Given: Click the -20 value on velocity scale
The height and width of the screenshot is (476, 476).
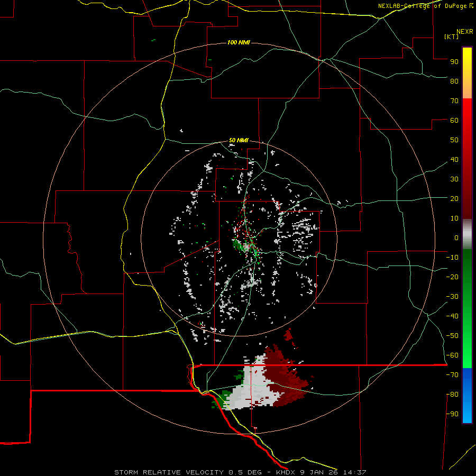Looking at the screenshot, I should 452,277.
